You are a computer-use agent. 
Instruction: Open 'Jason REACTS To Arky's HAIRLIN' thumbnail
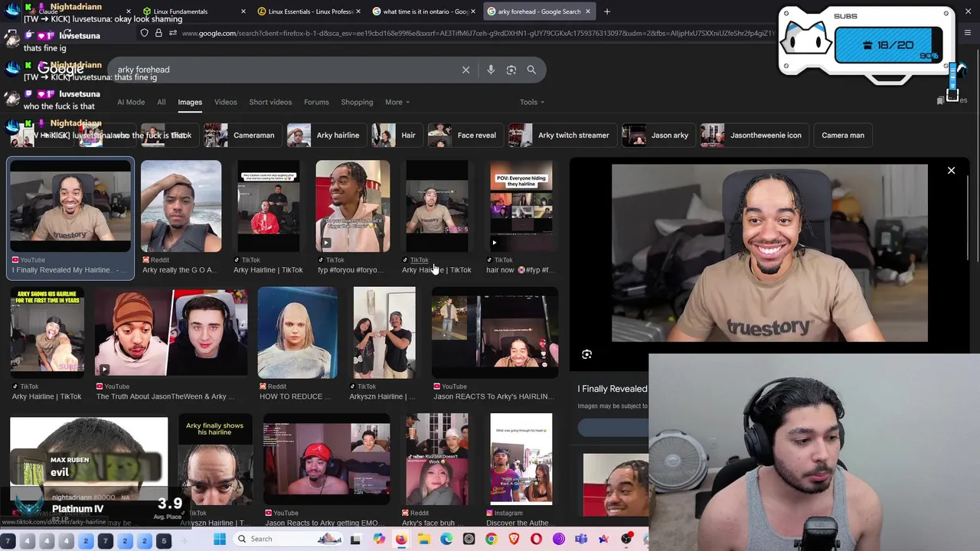coord(495,332)
